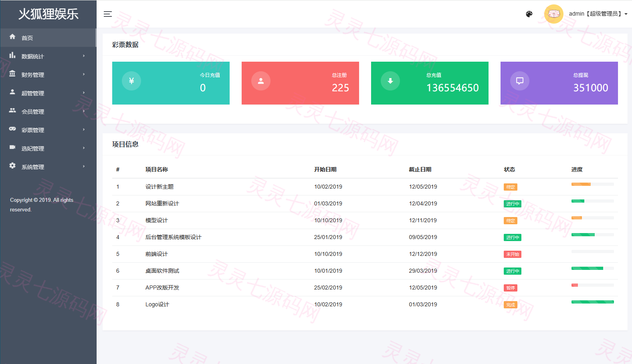Click the gear icon for 系统管理
This screenshot has height=364, width=632.
click(12, 166)
